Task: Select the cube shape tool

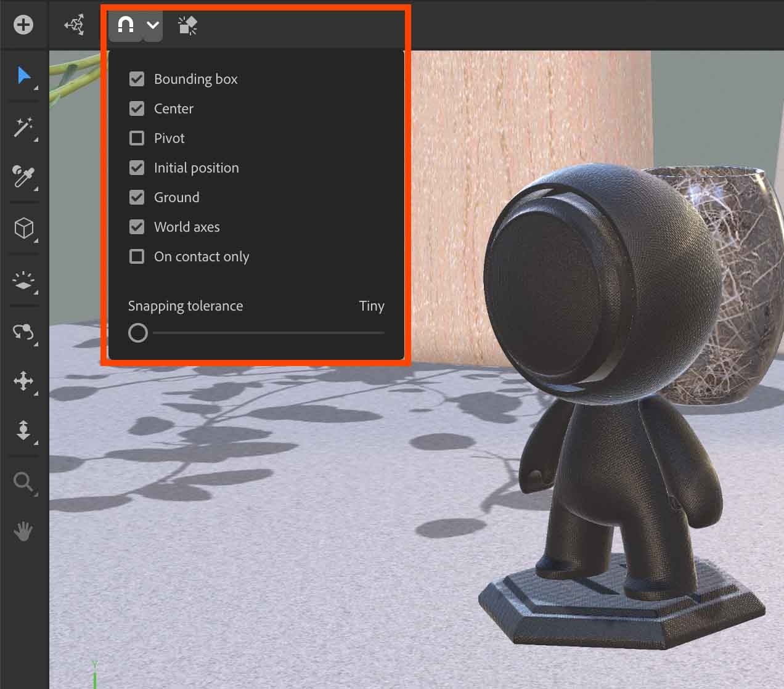Action: (23, 228)
